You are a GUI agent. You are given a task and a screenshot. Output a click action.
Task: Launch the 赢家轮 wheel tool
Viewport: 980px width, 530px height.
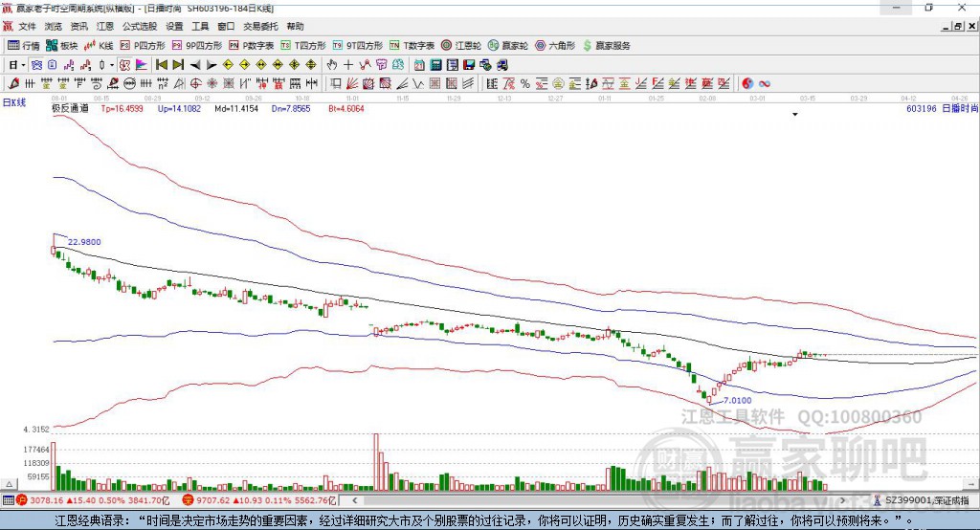508,46
